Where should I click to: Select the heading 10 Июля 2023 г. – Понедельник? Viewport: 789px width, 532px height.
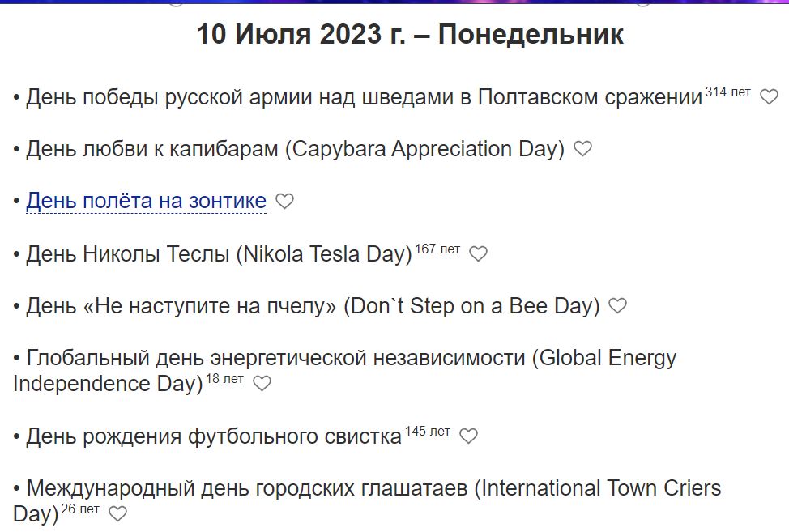coord(410,36)
